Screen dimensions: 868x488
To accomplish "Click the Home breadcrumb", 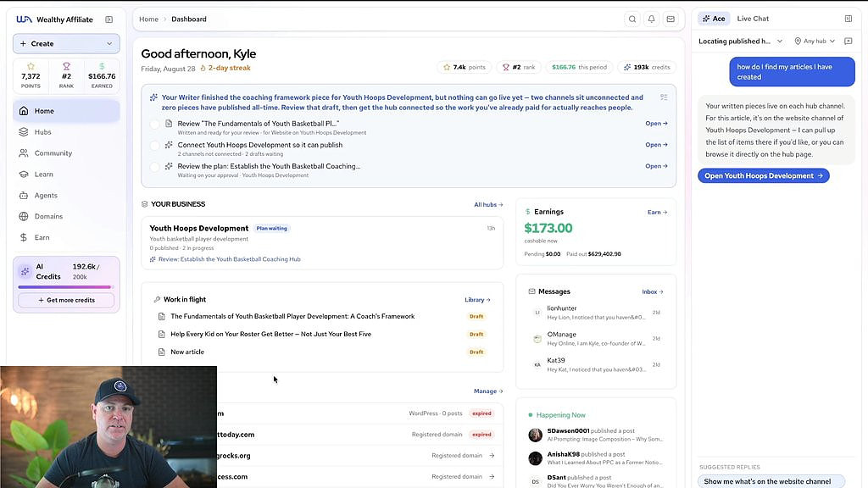I will pyautogui.click(x=148, y=19).
